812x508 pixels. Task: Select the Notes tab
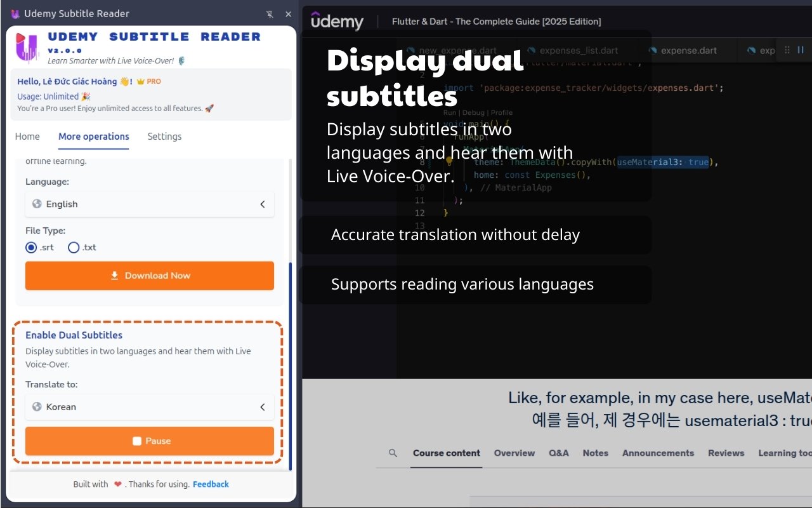[x=596, y=453]
